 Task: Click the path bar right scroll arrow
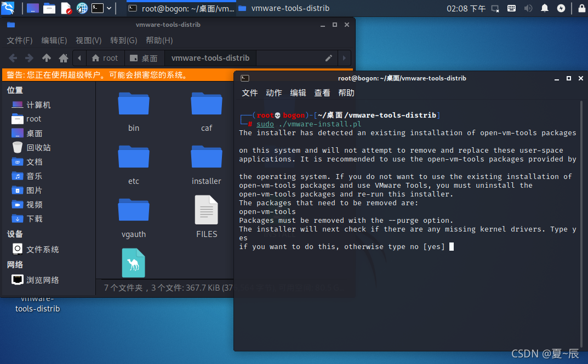(344, 58)
